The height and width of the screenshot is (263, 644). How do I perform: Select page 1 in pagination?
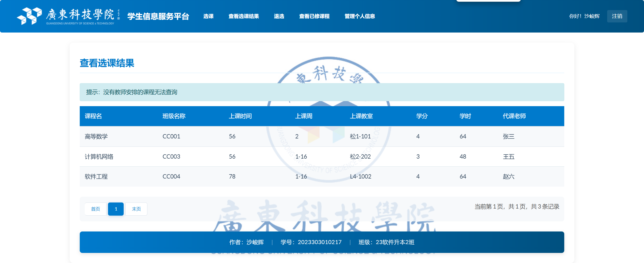click(116, 209)
